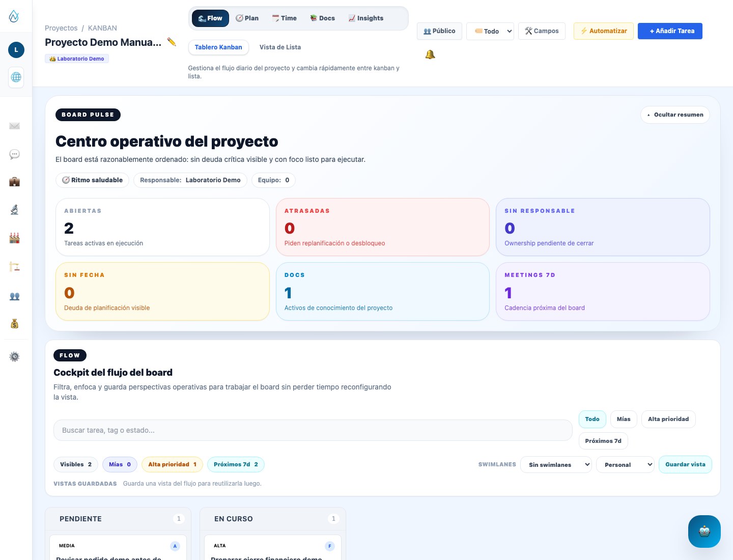Select the Vista de Lista view

(x=280, y=47)
